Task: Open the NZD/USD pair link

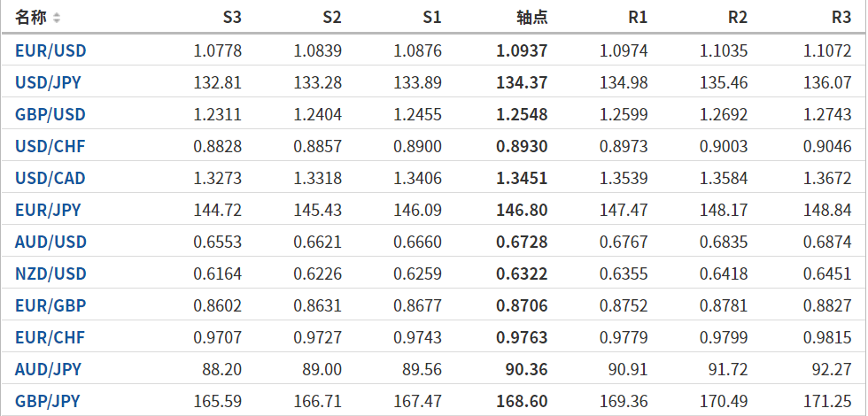Action: (x=50, y=274)
